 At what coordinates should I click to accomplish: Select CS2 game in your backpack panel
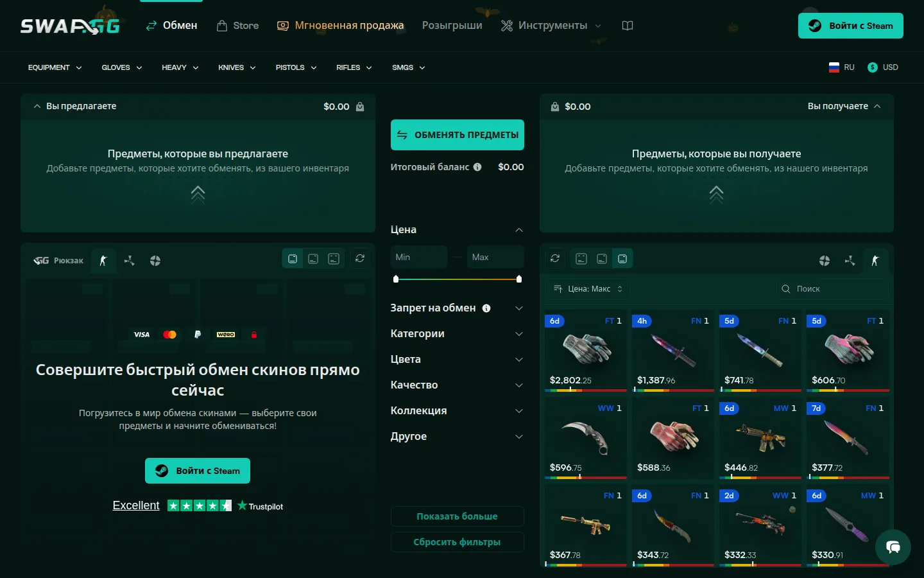point(103,261)
